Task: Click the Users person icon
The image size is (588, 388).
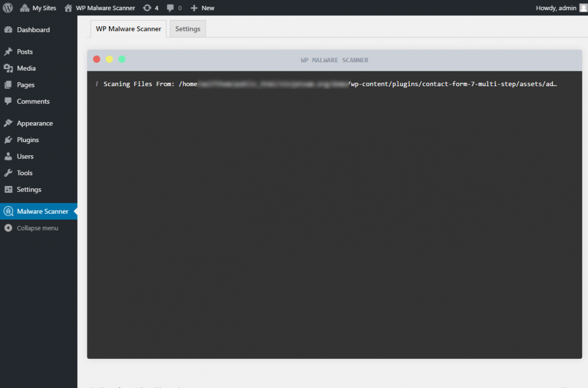Action: tap(8, 156)
